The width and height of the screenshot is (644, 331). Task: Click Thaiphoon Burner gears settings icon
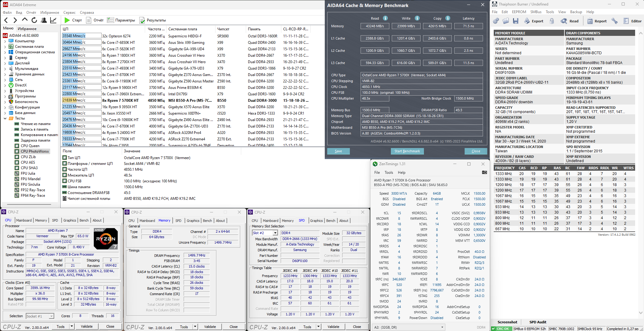pyautogui.click(x=496, y=21)
